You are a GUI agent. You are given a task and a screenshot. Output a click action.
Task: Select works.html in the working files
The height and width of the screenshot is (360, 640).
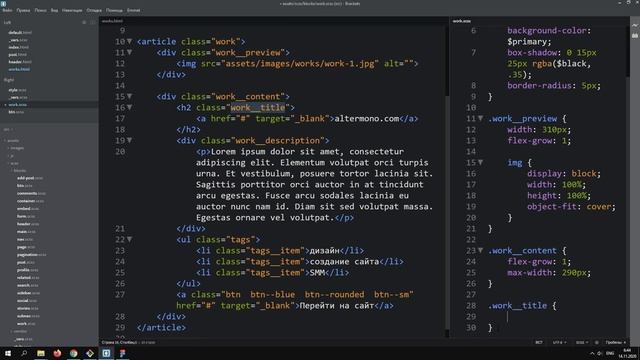[19, 69]
